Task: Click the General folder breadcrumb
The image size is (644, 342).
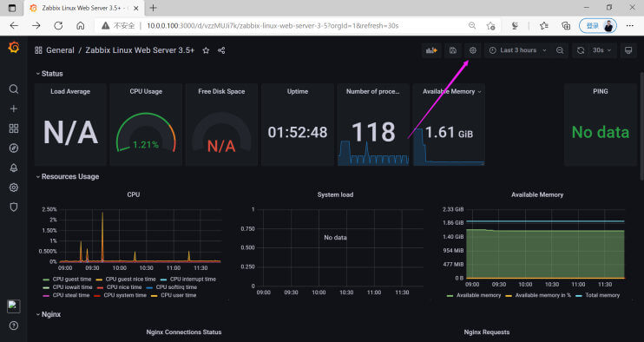Action: (x=61, y=50)
